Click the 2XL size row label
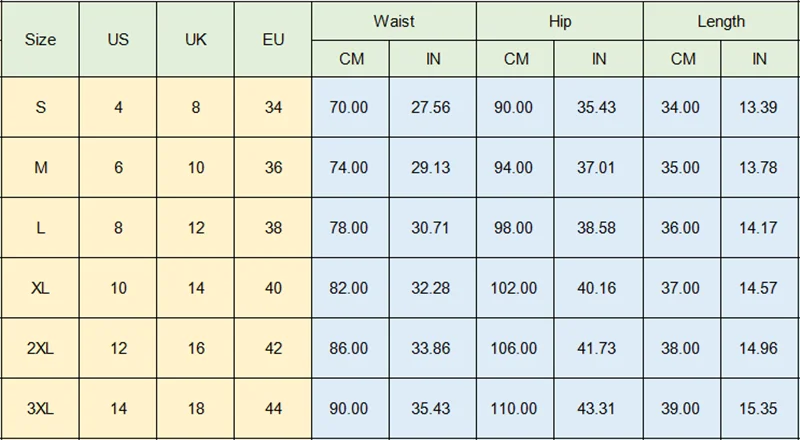The width and height of the screenshot is (800, 440). point(40,348)
